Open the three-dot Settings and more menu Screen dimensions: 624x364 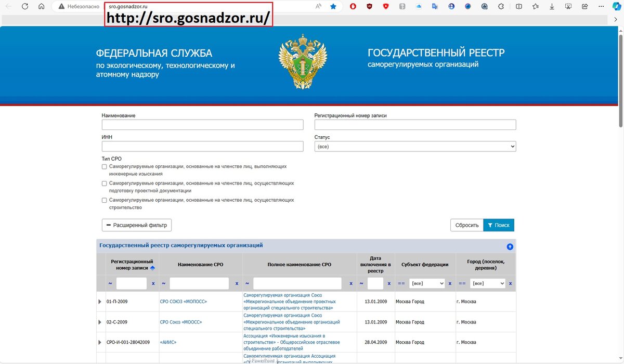click(x=601, y=7)
